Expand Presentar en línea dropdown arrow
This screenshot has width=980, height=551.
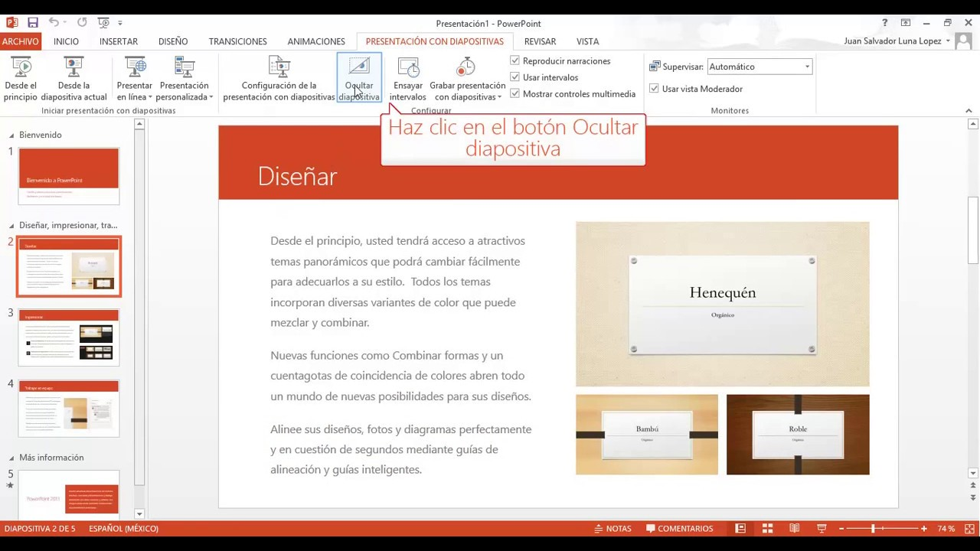click(x=150, y=97)
